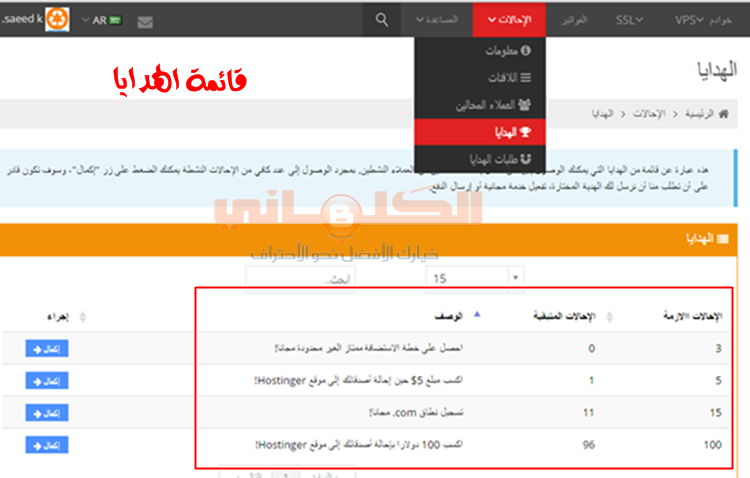Click الرئيسية breadcrumb link
The image size is (750, 478).
699,114
